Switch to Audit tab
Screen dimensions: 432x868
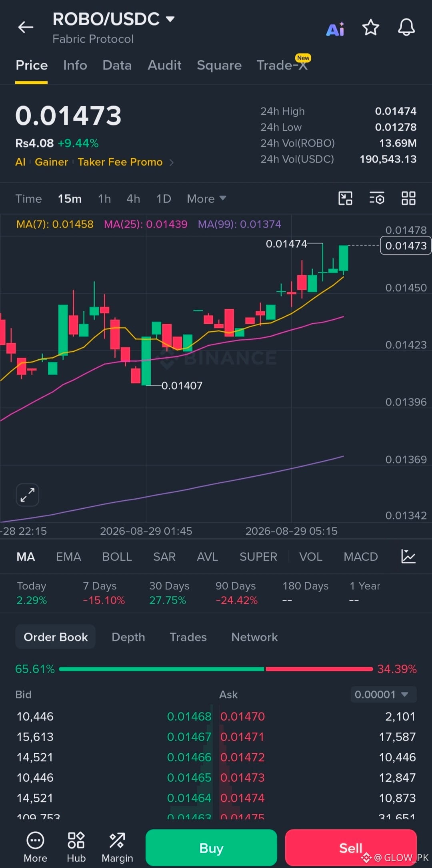coord(164,65)
